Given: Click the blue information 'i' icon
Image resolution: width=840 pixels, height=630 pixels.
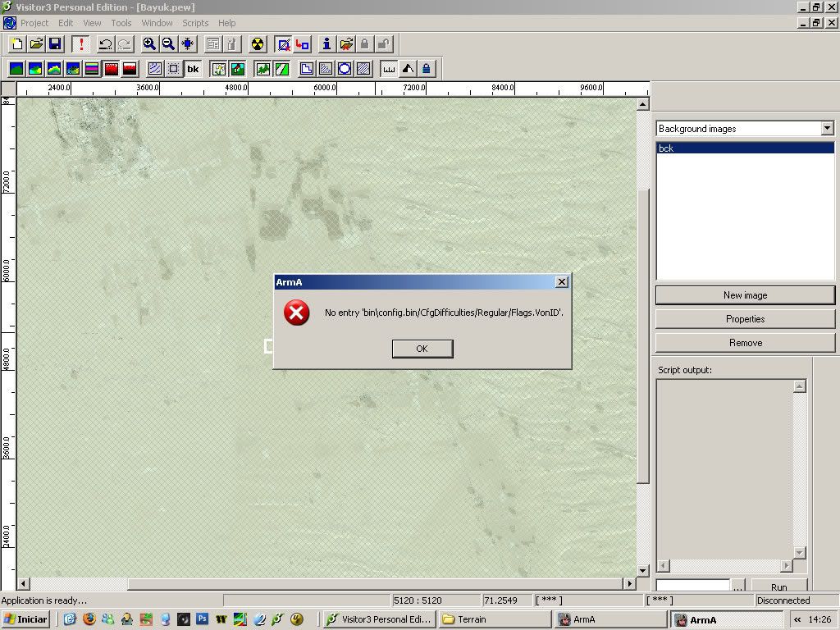Looking at the screenshot, I should pos(326,44).
